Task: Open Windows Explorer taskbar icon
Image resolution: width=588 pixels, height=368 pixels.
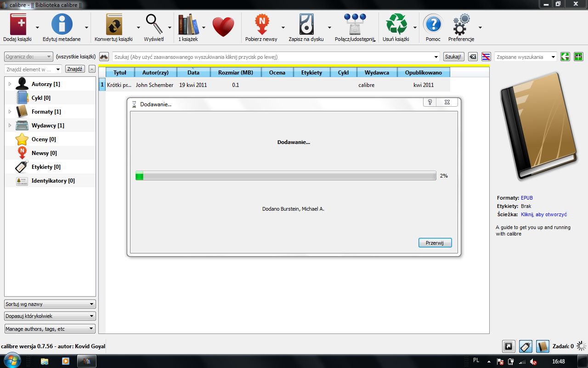Action: click(x=45, y=361)
